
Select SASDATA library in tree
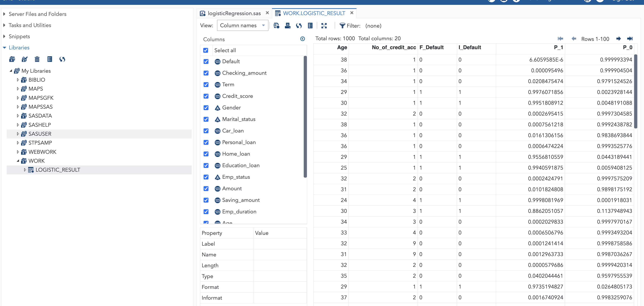pos(40,116)
